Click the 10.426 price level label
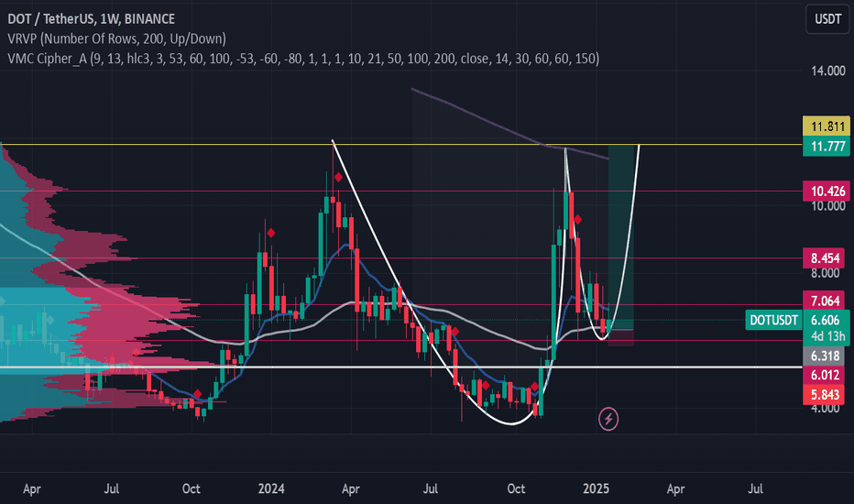This screenshot has height=504, width=854. click(827, 192)
